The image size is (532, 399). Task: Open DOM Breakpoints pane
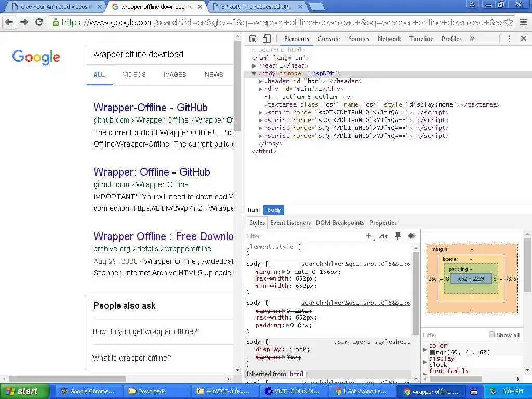340,223
